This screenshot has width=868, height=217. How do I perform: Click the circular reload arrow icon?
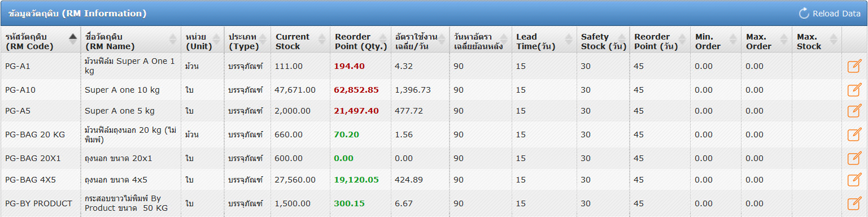point(804,14)
